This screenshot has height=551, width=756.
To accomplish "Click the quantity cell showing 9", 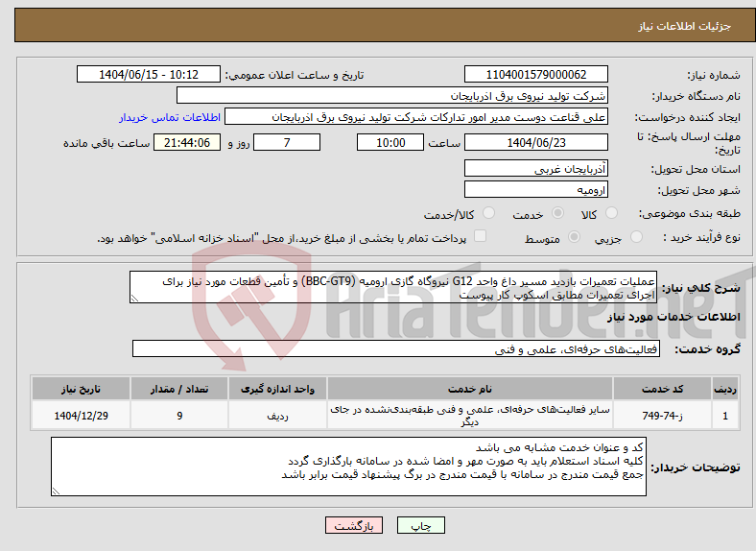I will [178, 416].
